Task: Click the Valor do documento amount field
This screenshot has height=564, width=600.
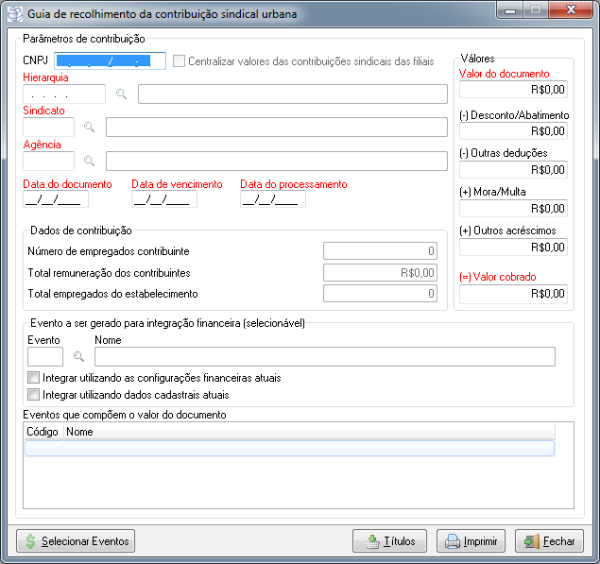Action: [x=513, y=92]
